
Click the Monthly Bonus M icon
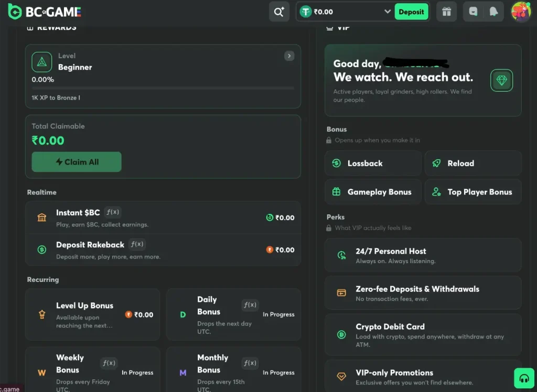pyautogui.click(x=183, y=373)
